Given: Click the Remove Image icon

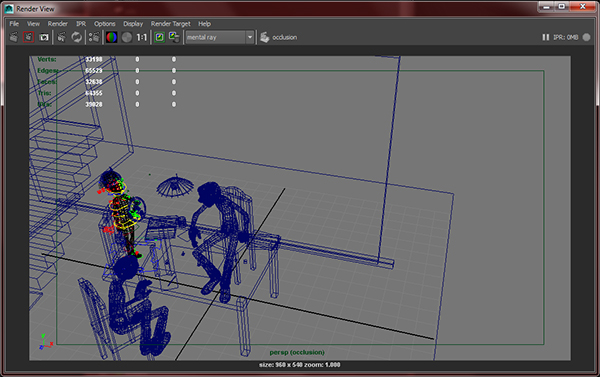Looking at the screenshot, I should 174,37.
